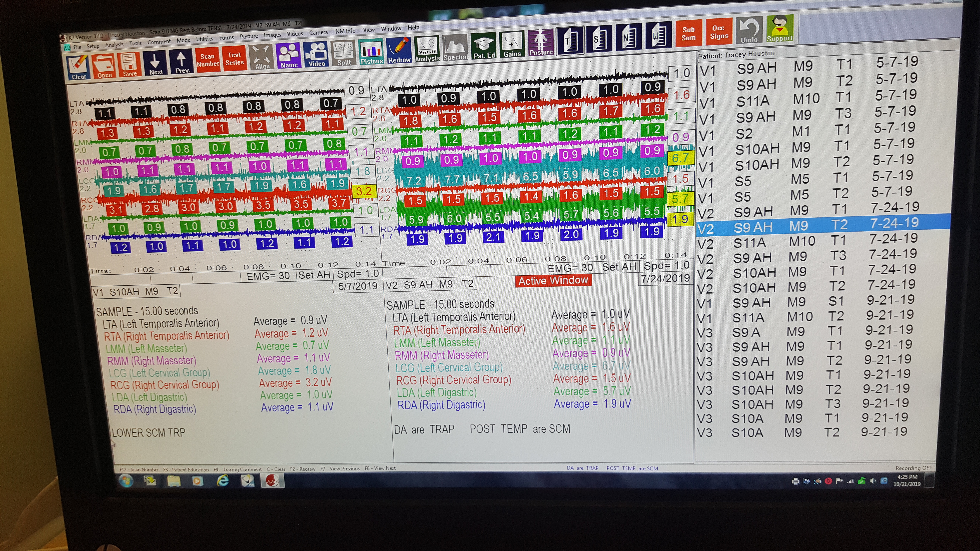Click Spd= 1.0 field in 5/7/2019 window
This screenshot has width=980, height=551.
(358, 273)
